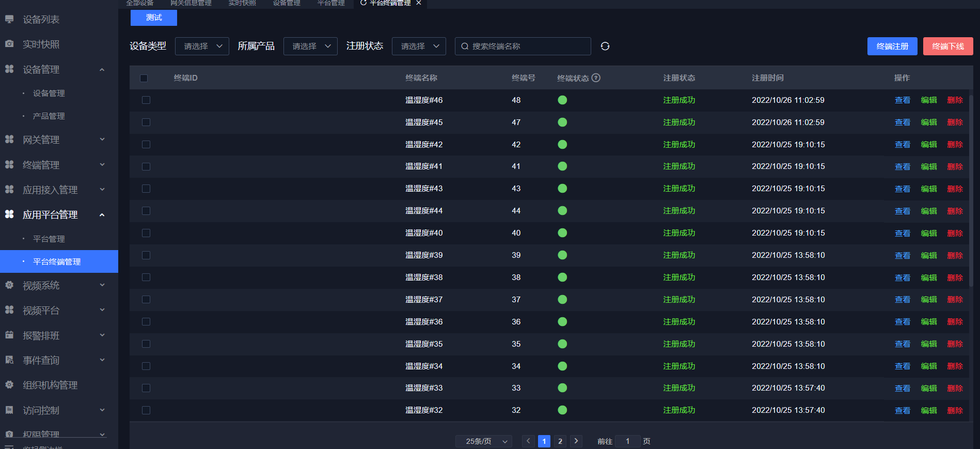Click 删除 for 温湿度#42
980x449 pixels.
(955, 145)
